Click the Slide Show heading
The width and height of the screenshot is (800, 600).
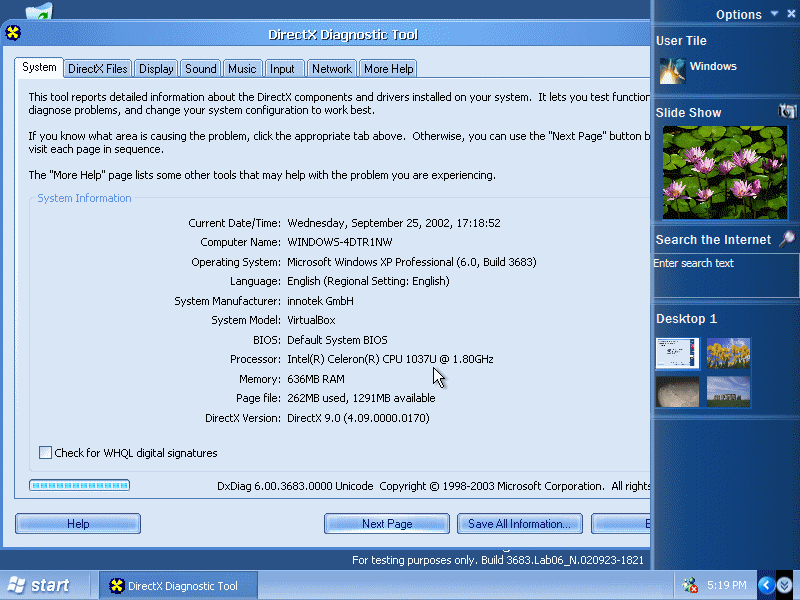pos(688,113)
